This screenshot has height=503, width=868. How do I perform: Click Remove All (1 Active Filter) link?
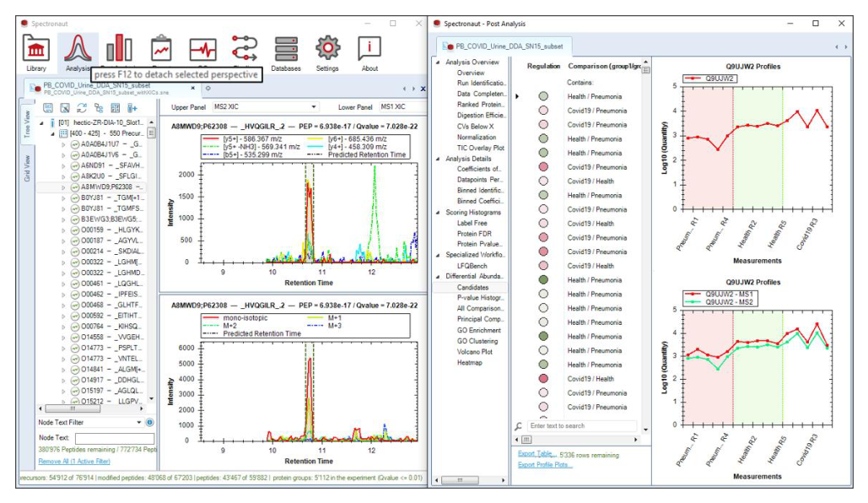click(74, 462)
